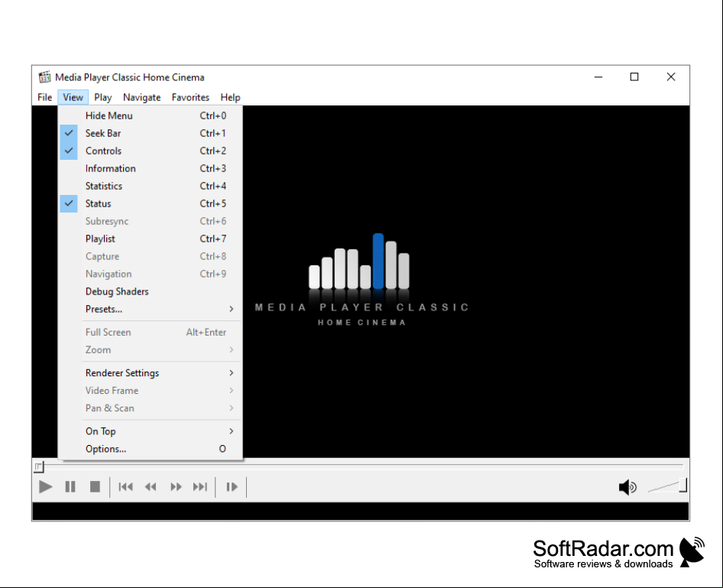Open the Play menu
723x588 pixels.
pyautogui.click(x=103, y=97)
